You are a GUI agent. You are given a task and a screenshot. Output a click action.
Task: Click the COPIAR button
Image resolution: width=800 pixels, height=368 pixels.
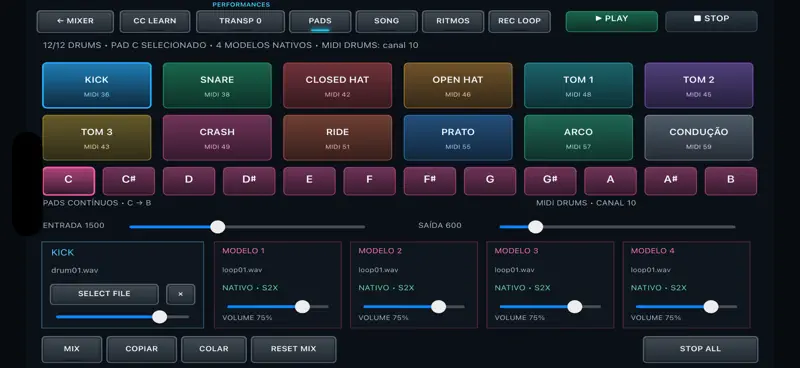tap(141, 349)
